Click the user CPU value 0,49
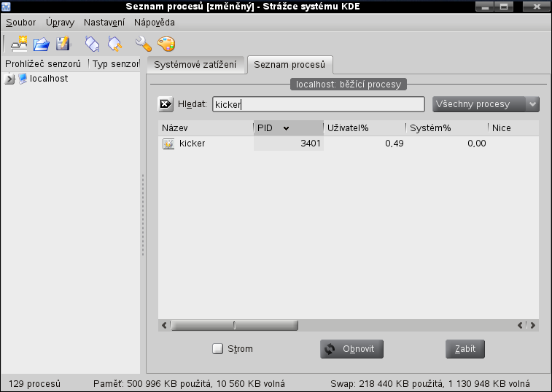Viewport: 552px width, 392px height. coord(394,144)
